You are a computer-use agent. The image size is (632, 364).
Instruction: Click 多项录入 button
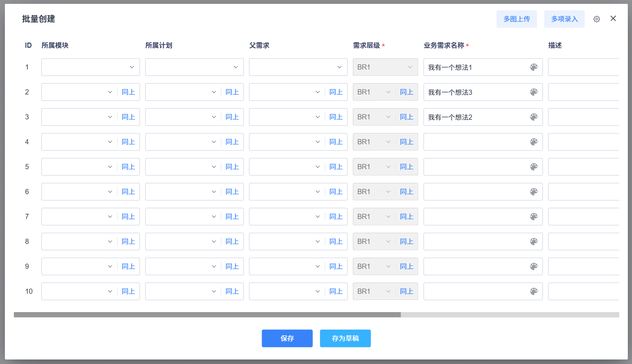point(564,19)
